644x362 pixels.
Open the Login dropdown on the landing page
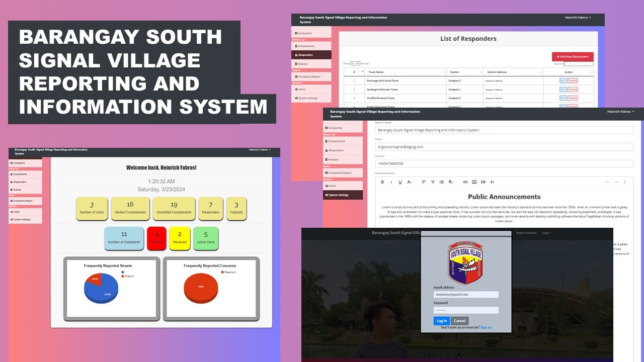(x=546, y=232)
